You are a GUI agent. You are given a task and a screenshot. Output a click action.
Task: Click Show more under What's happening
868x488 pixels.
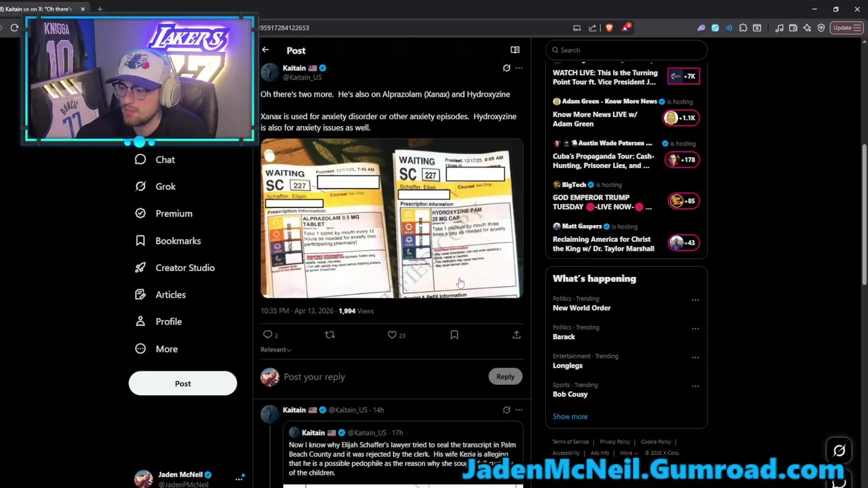(570, 417)
